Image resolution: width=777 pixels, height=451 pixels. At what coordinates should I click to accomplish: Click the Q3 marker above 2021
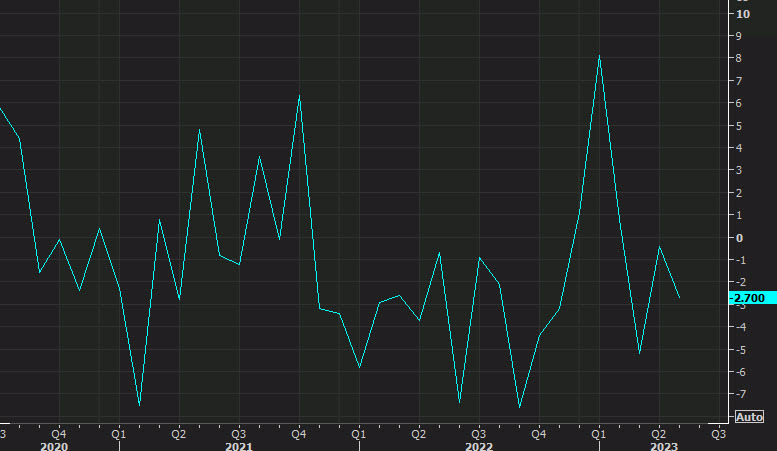coord(238,434)
